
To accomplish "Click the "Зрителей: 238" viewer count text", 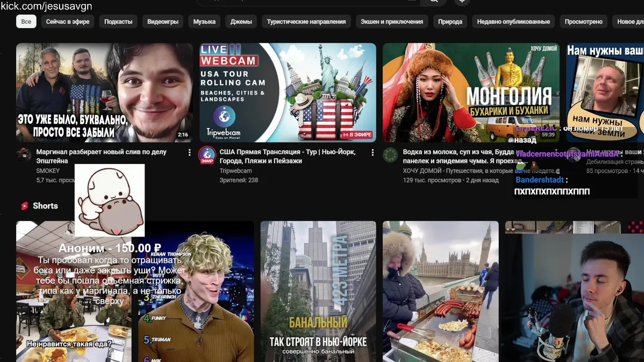I will tap(238, 180).
